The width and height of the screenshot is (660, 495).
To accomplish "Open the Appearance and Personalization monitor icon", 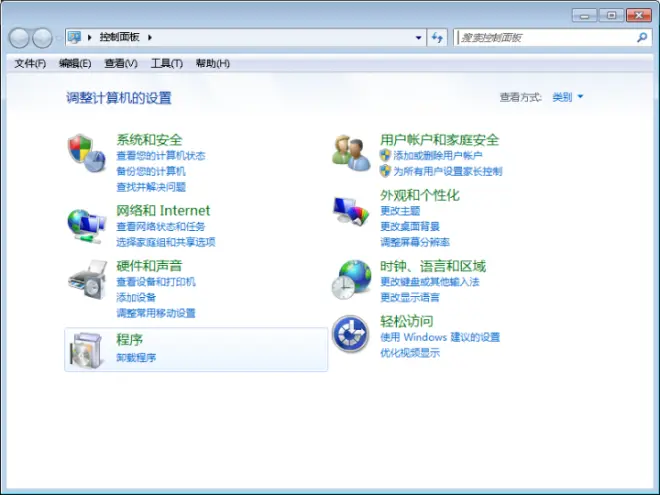I will click(x=351, y=211).
